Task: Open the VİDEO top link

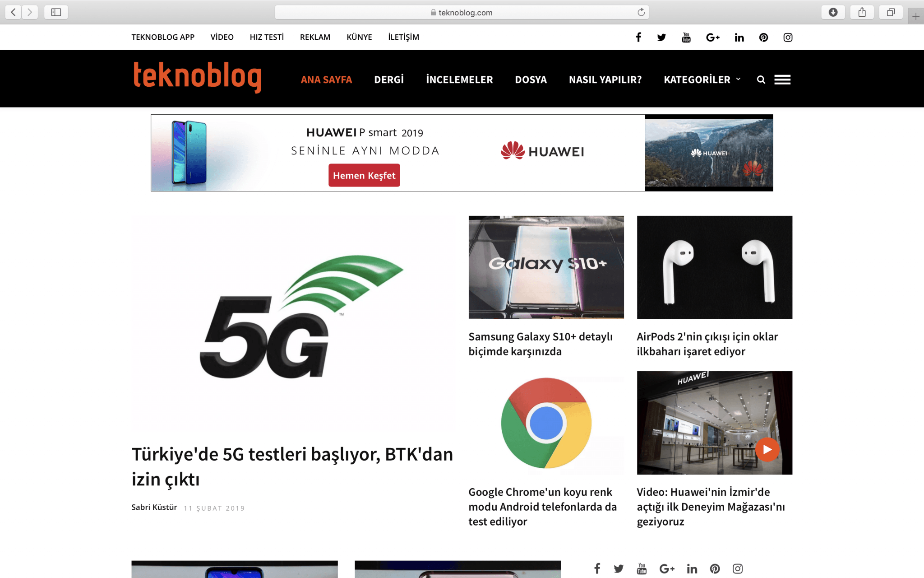Action: [222, 37]
